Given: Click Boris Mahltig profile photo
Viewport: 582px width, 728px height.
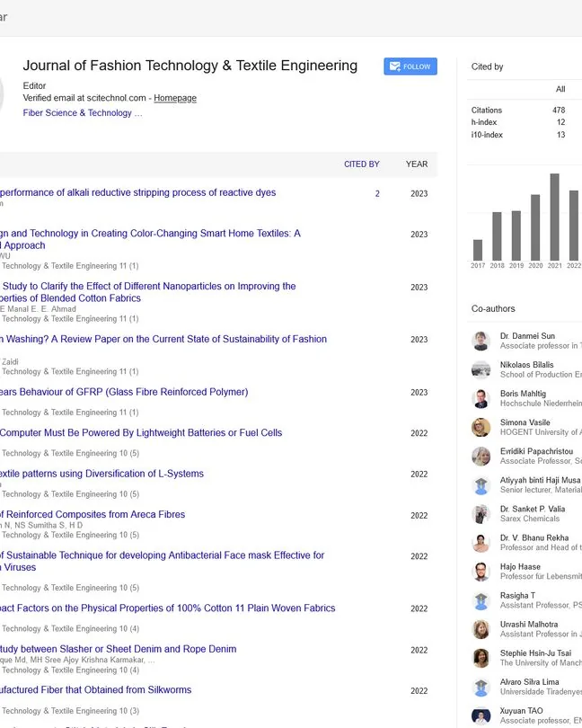Looking at the screenshot, I should point(481,399).
